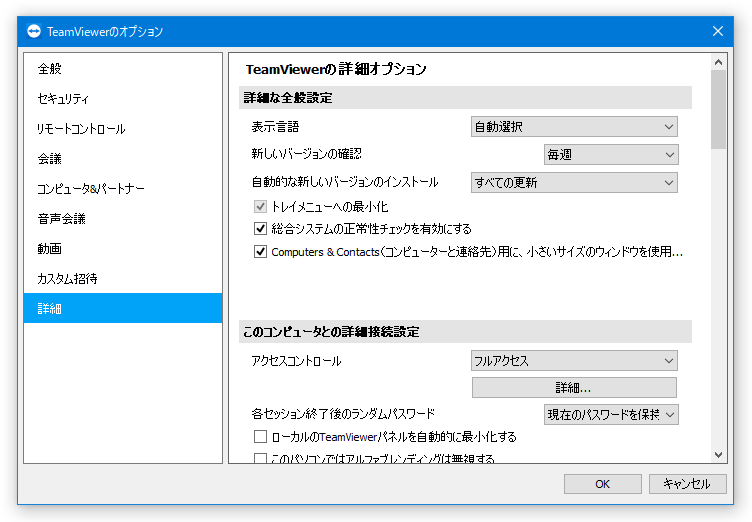Confirm settings with the OK button
The image size is (752, 522).
click(x=602, y=484)
